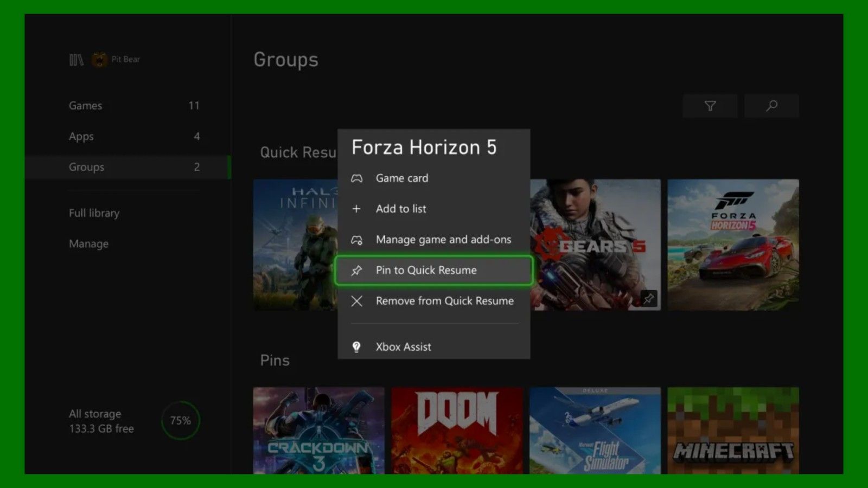
Task: Select the Halo Infinite game tile
Action: click(295, 245)
